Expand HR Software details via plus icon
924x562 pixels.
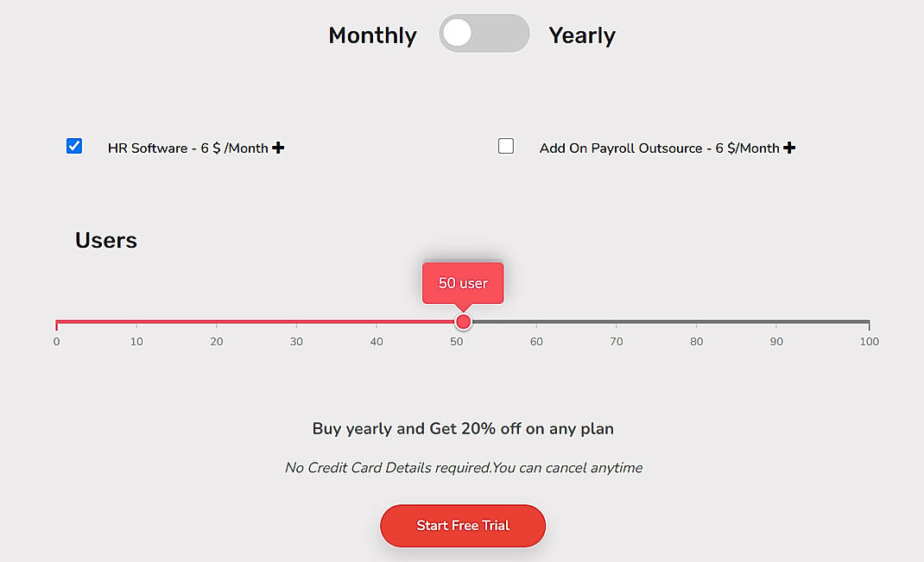[x=277, y=147]
